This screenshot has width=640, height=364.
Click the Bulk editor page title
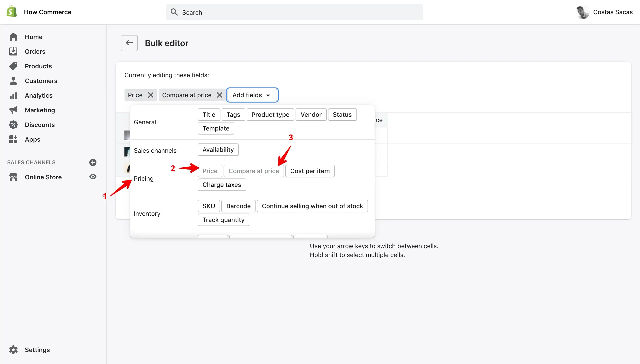166,43
